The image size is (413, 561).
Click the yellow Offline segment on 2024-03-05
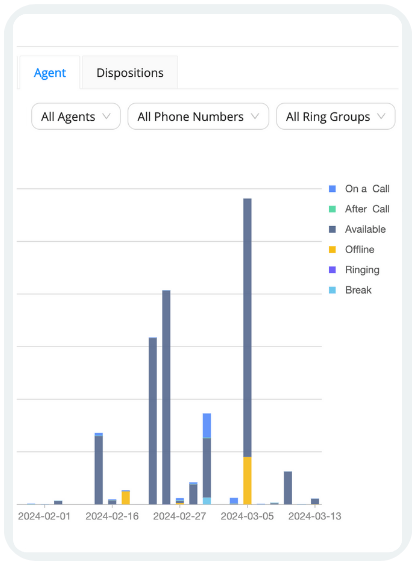[247, 480]
